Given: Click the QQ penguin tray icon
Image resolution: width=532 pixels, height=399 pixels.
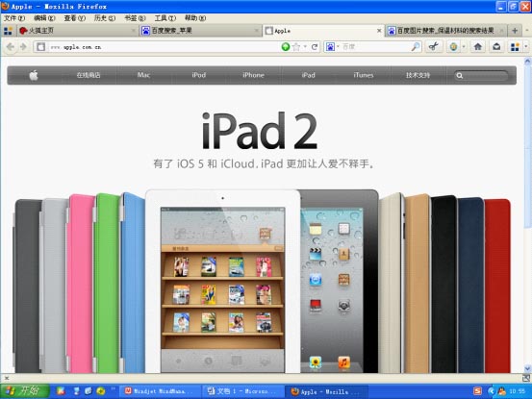Looking at the screenshot, I should (x=502, y=391).
